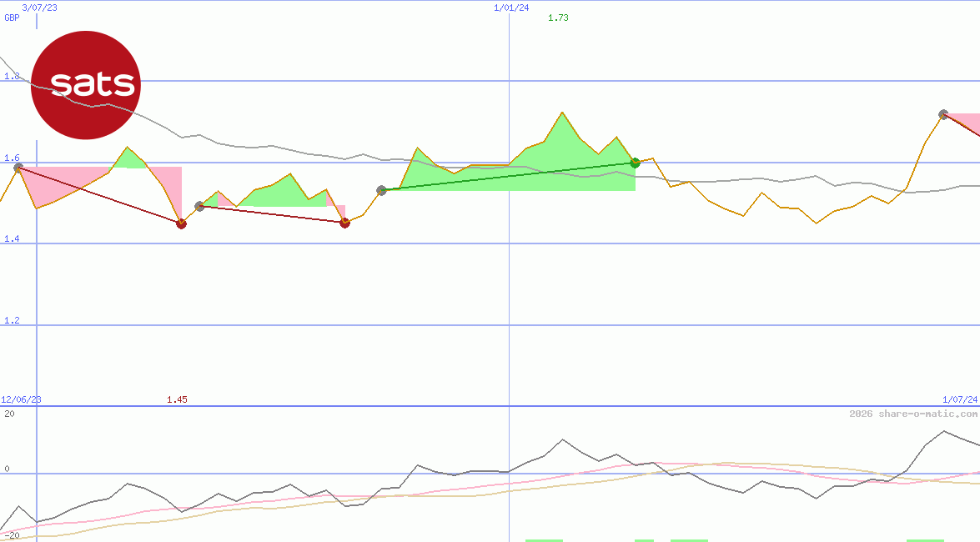Click the 0 indicator axis label
The image size is (980, 542).
[x=7, y=469]
